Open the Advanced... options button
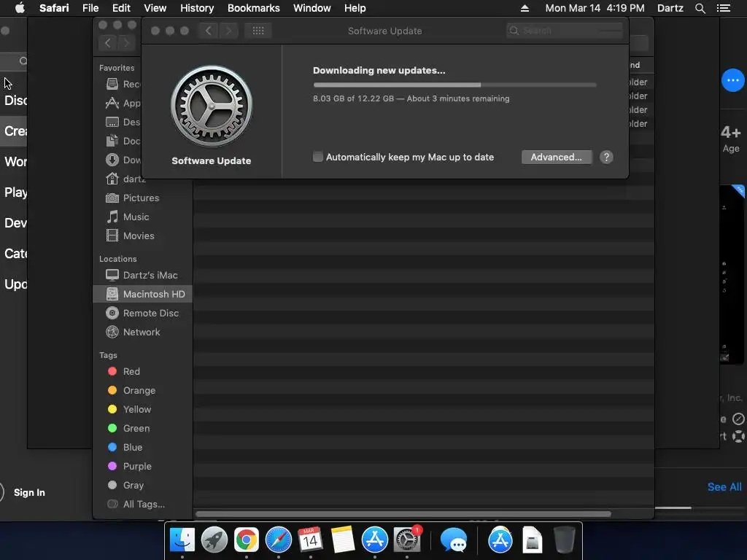 pyautogui.click(x=557, y=157)
